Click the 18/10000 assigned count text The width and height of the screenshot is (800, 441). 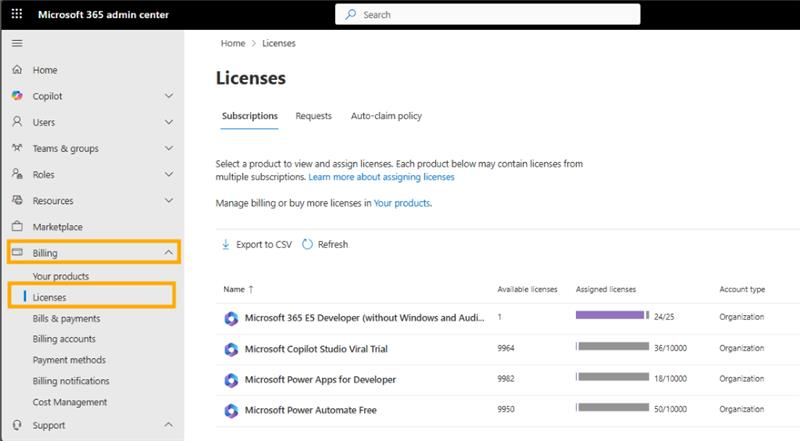click(670, 379)
